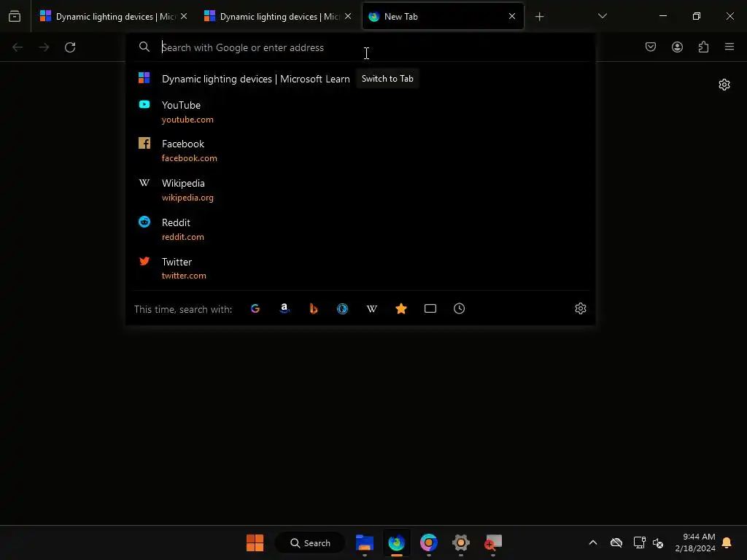Click the twitter.com URL text
The image size is (747, 560).
click(x=184, y=276)
